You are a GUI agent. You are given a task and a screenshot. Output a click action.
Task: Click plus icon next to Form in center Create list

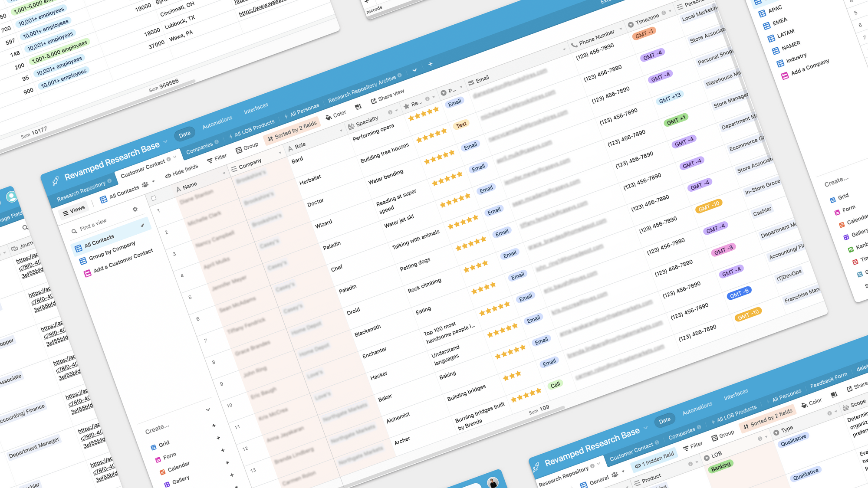pos(218,438)
